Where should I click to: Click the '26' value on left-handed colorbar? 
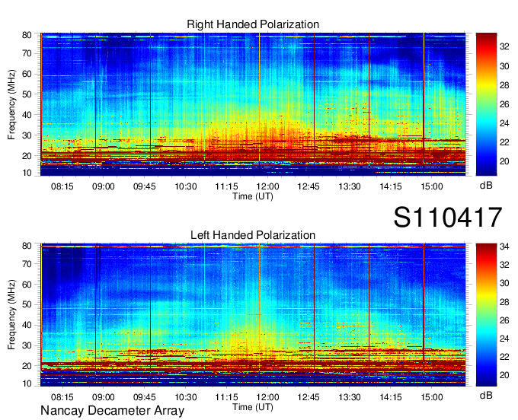coord(504,320)
